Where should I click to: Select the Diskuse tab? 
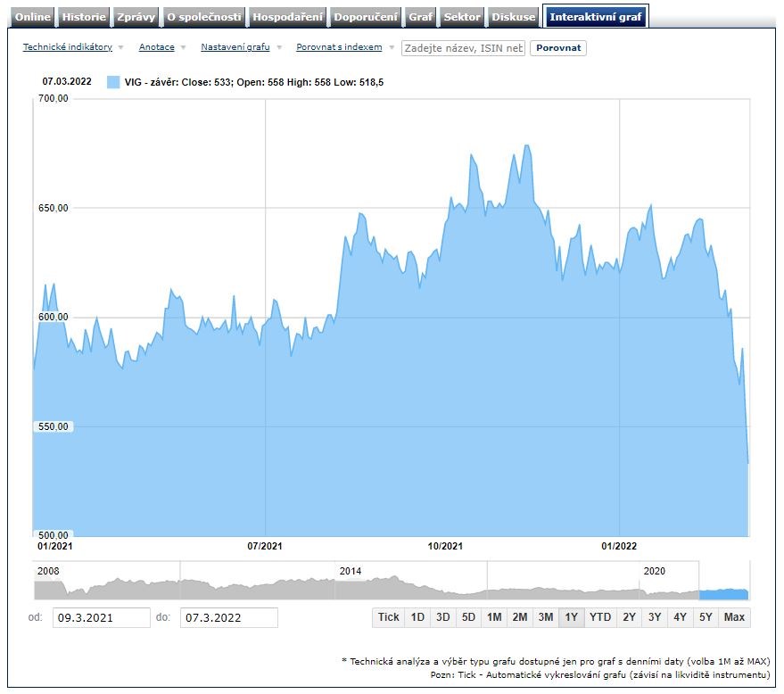click(514, 17)
